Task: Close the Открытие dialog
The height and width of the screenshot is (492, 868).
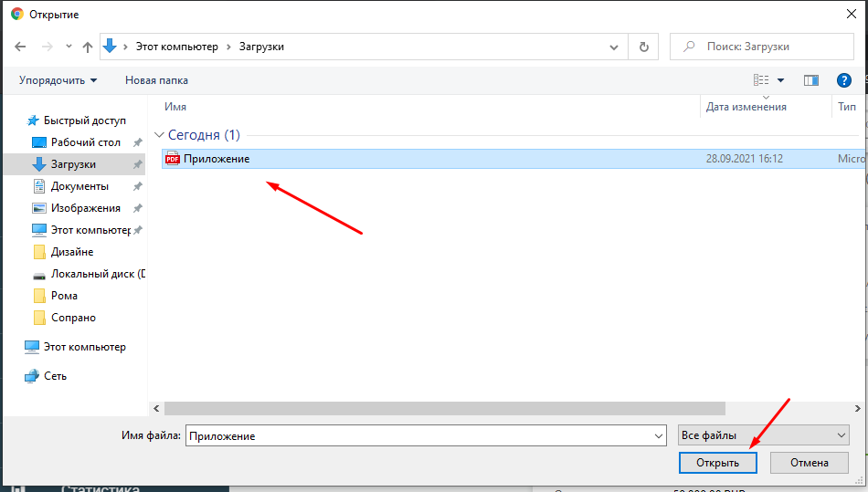Action: pos(852,14)
